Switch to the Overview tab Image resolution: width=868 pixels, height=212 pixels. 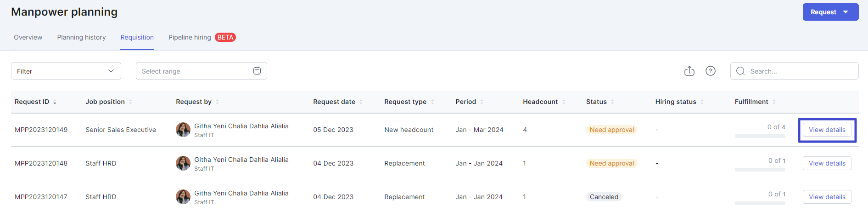pyautogui.click(x=28, y=37)
